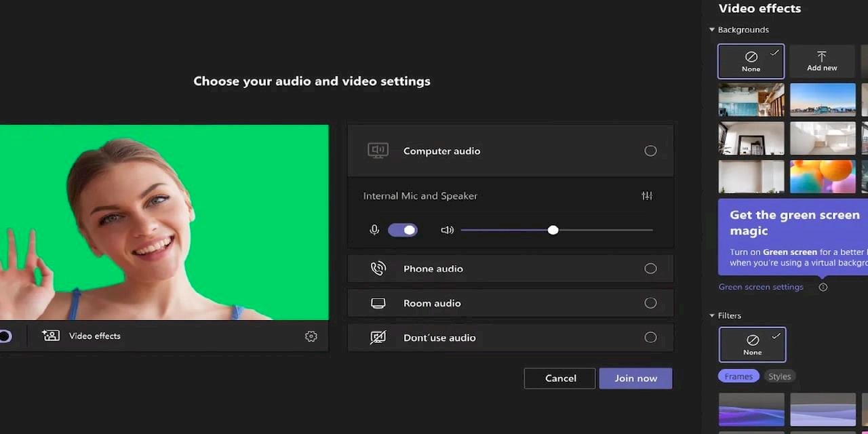Adjust the speaker volume slider handle
Viewport: 868px width, 434px height.
[553, 230]
